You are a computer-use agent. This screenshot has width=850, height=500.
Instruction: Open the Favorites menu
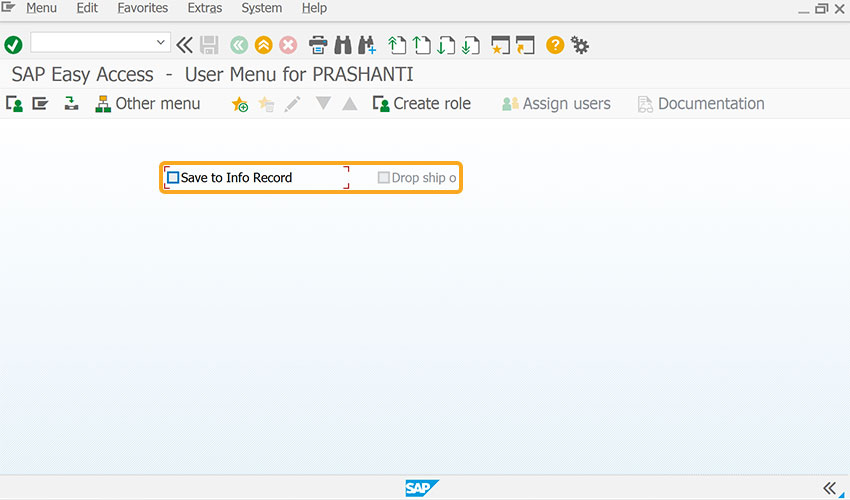[x=143, y=8]
